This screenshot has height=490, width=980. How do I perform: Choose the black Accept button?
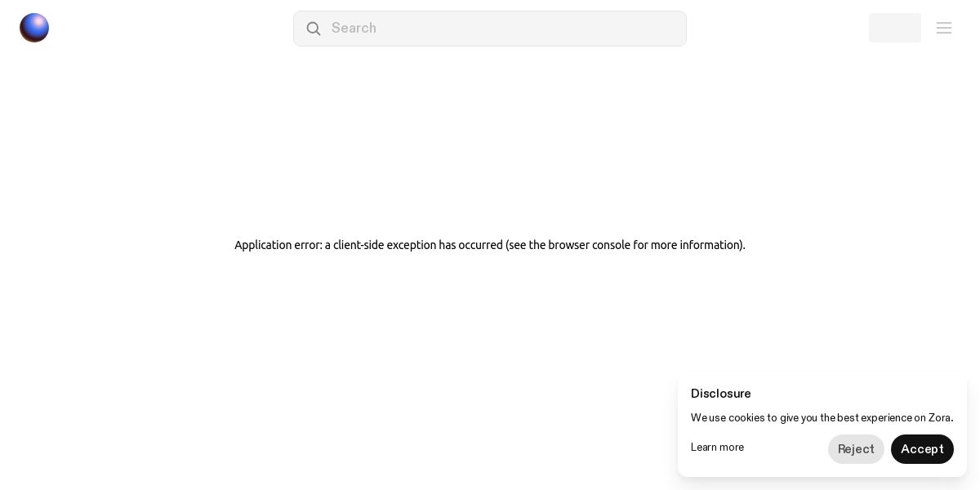(922, 449)
